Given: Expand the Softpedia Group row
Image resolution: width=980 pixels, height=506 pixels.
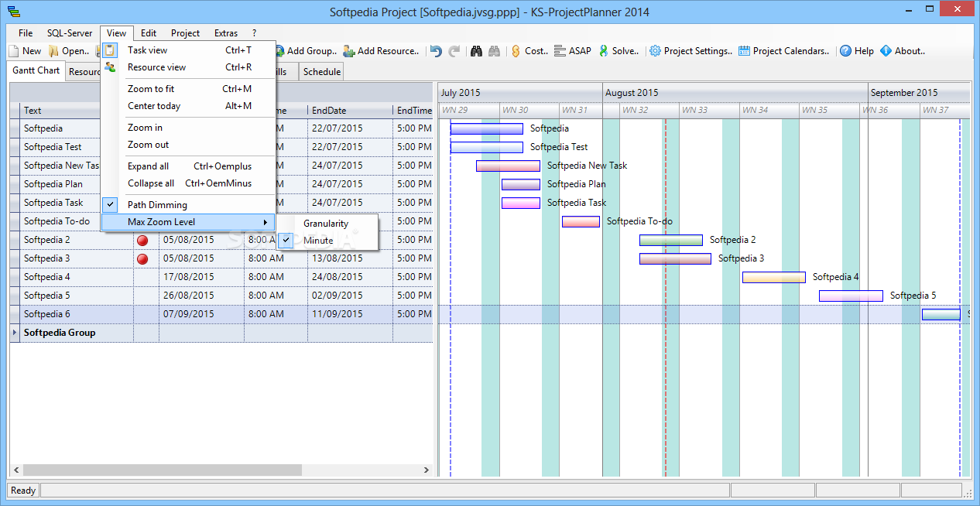Looking at the screenshot, I should pos(16,333).
